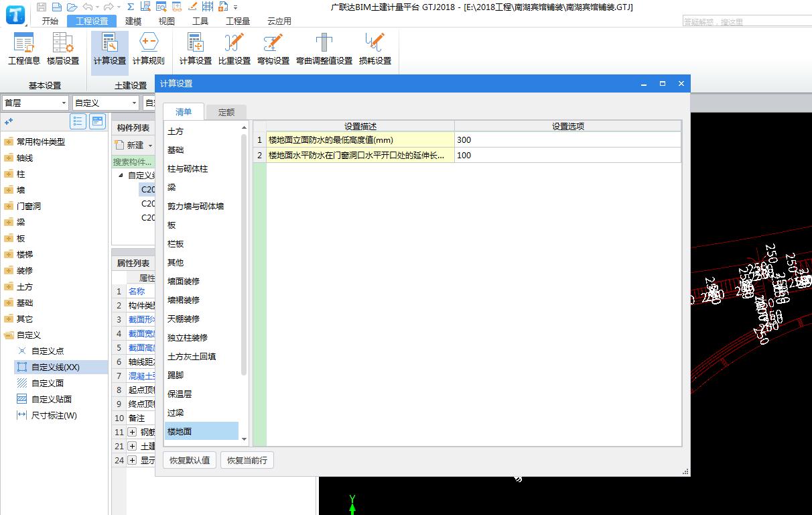This screenshot has height=515, width=812.
Task: Expand the 门窗洞 folder
Action: [x=9, y=206]
